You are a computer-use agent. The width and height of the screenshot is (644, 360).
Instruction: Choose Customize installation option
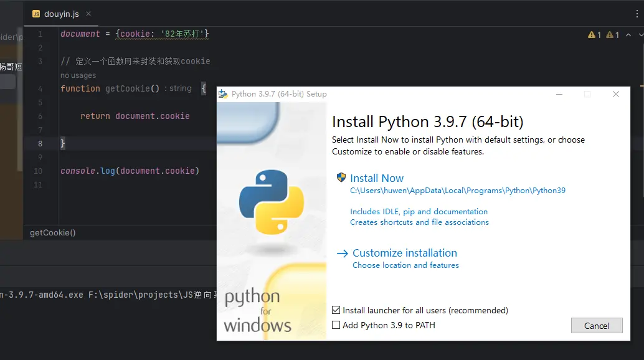(x=405, y=253)
